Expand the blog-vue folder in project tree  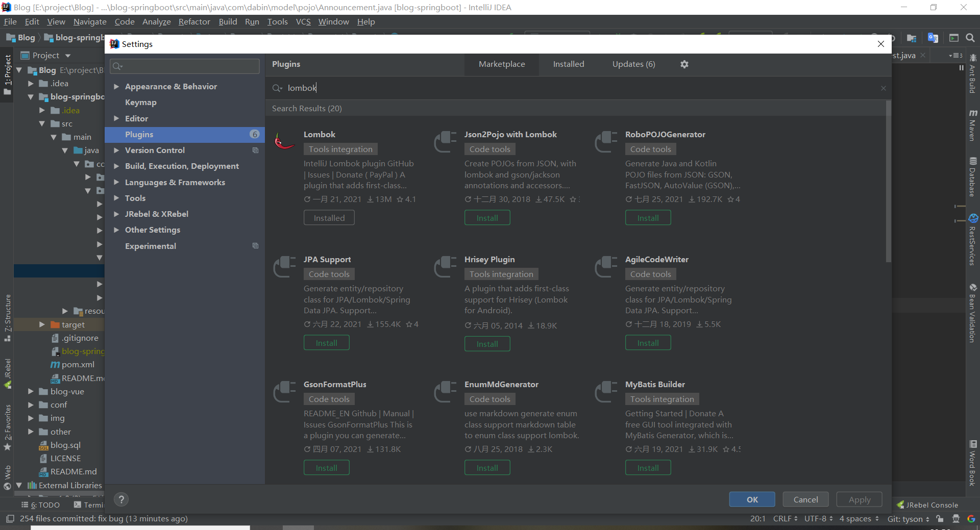pyautogui.click(x=31, y=392)
